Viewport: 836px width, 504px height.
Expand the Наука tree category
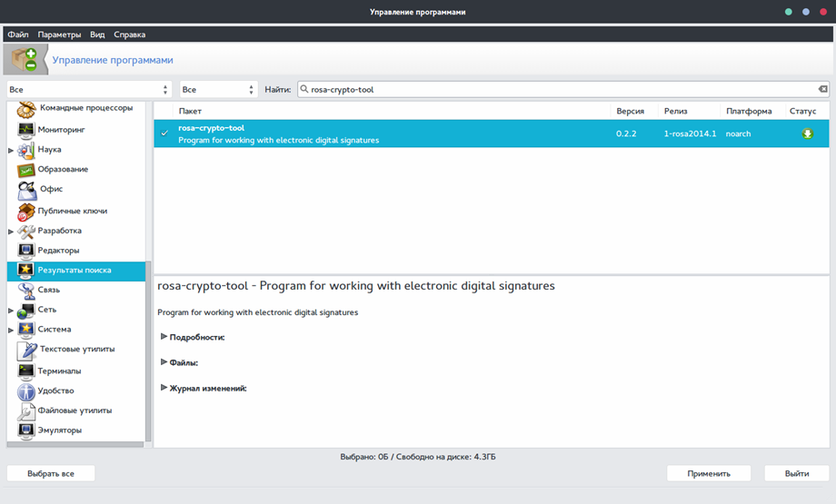[x=11, y=150]
